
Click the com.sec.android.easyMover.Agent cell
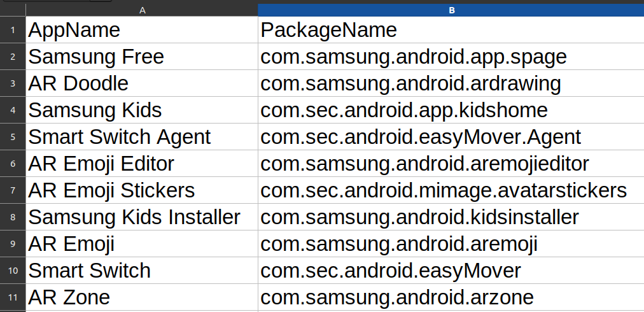[x=451, y=137]
